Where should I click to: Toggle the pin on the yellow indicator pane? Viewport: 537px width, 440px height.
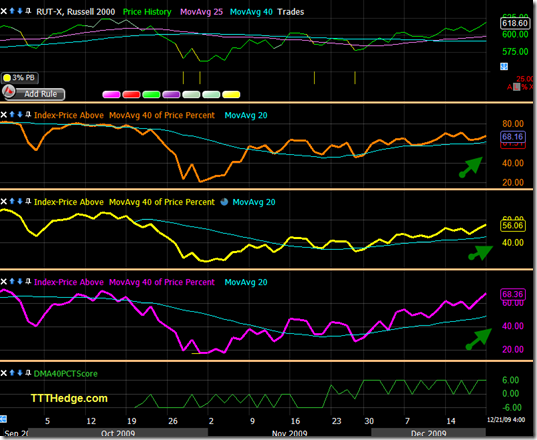pos(28,201)
